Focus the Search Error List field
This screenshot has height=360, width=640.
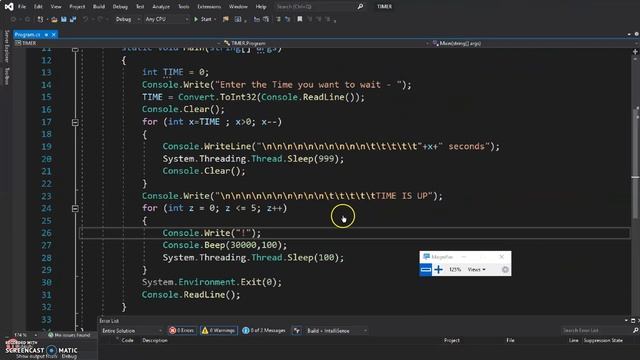click(x=596, y=330)
